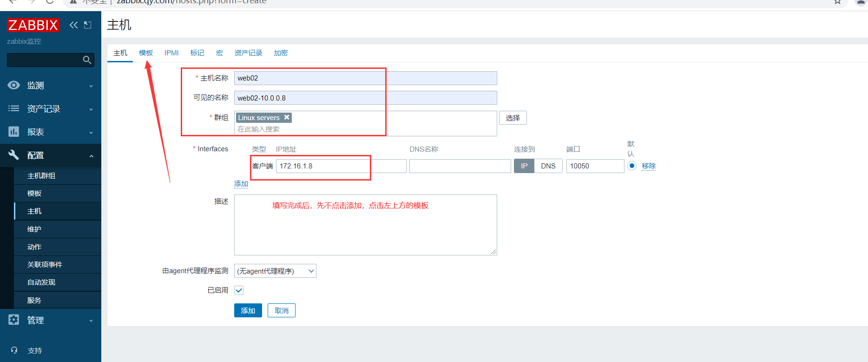
Task: Toggle the 已启用 checkbox
Action: click(239, 290)
